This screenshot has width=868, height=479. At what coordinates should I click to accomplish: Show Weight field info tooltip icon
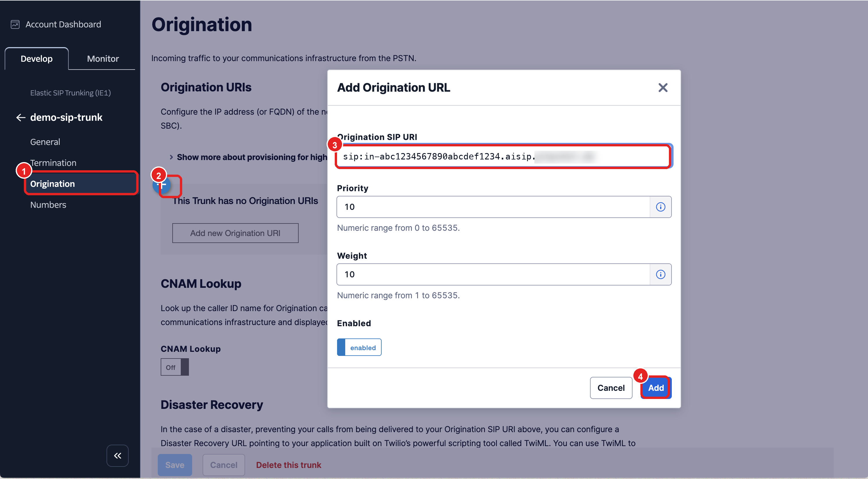pyautogui.click(x=660, y=274)
